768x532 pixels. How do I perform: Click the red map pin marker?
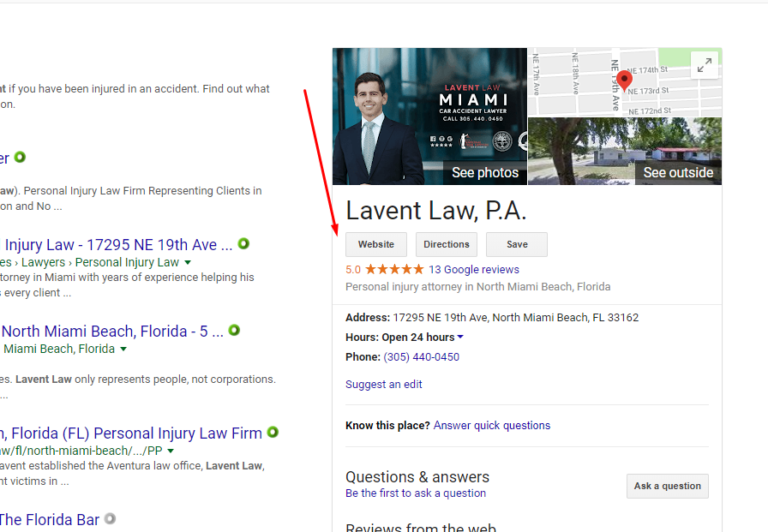click(x=624, y=81)
